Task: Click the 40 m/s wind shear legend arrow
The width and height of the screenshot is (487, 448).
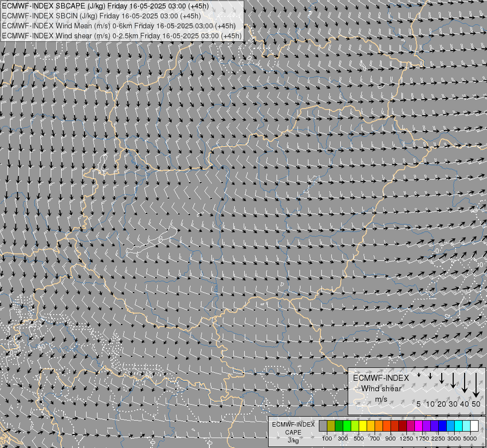Action: click(x=465, y=383)
